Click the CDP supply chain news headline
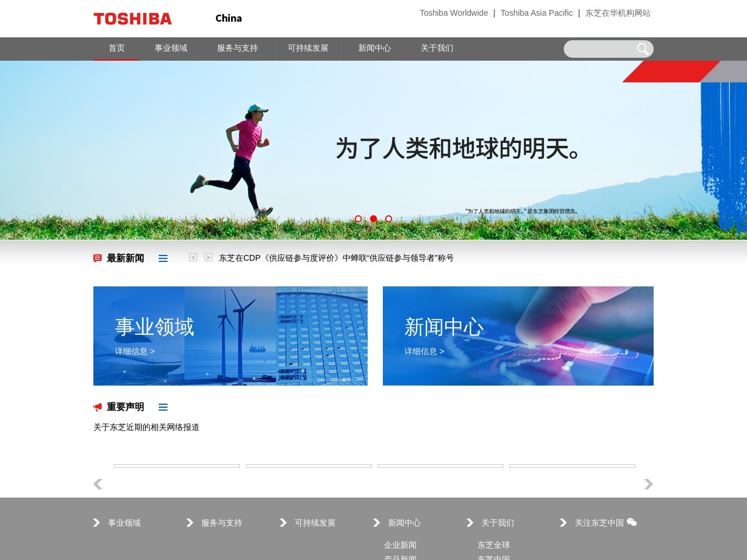 pos(337,258)
